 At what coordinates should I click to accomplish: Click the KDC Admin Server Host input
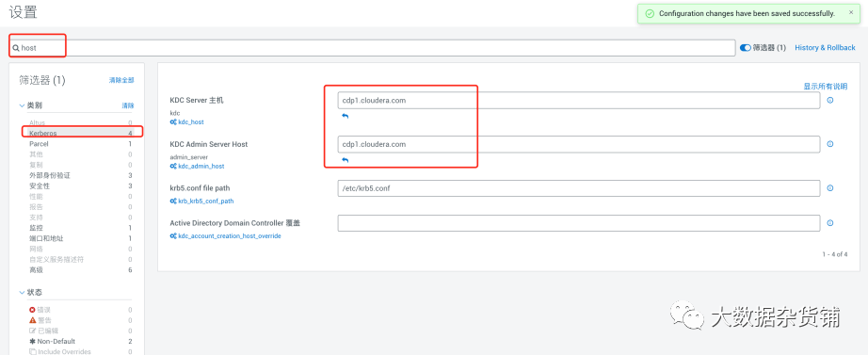pos(578,144)
